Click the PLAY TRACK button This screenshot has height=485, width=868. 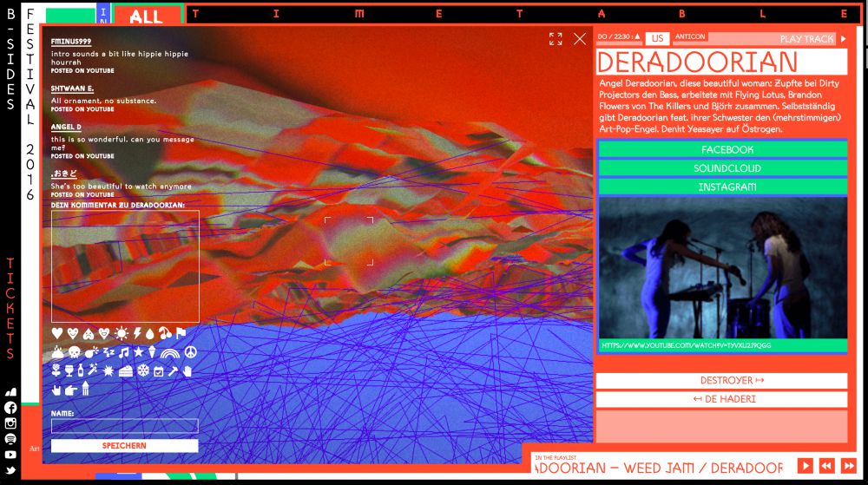click(x=812, y=39)
